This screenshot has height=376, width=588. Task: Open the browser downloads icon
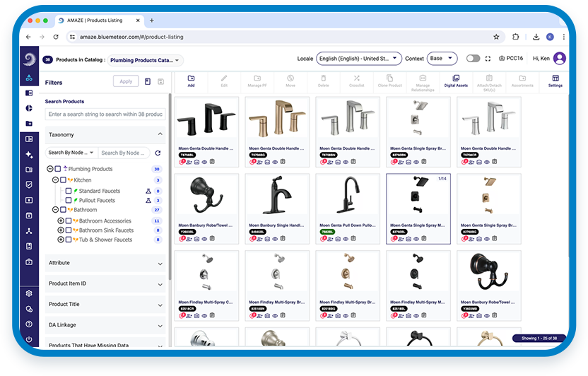click(x=536, y=37)
